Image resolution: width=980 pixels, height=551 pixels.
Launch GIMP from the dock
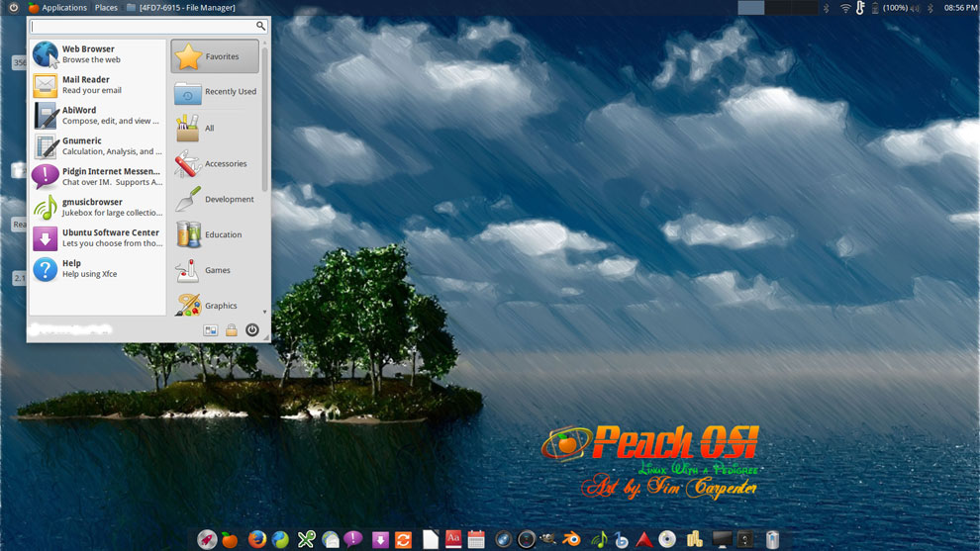(x=548, y=538)
